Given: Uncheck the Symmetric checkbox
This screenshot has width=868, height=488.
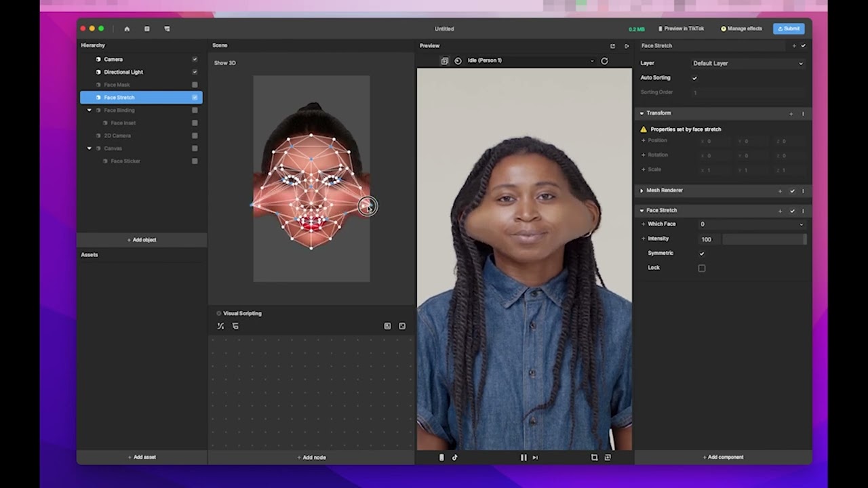Looking at the screenshot, I should [x=702, y=253].
